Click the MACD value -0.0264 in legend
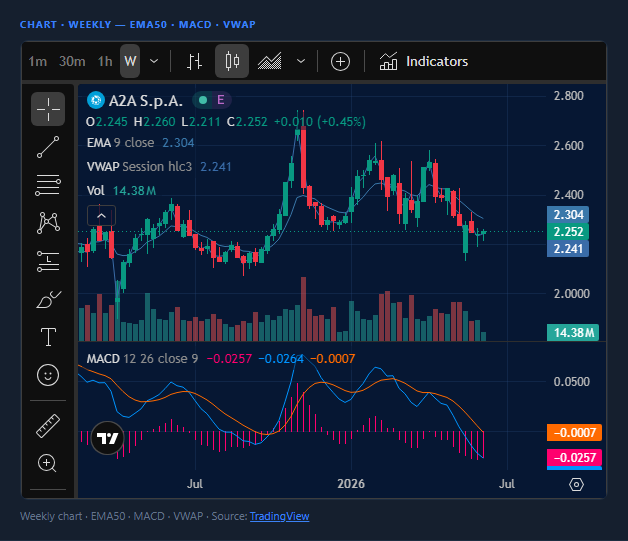 point(281,358)
